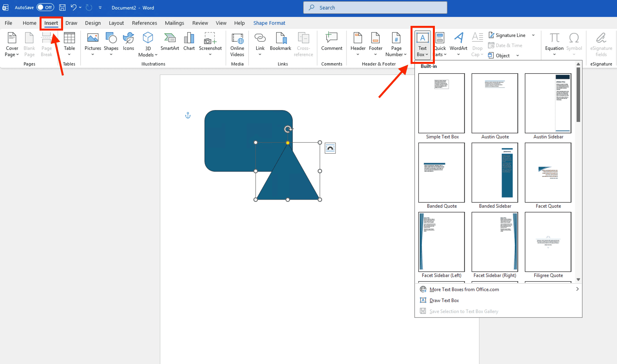Viewport: 617px width, 364px height.
Task: Choose Draw Text Box
Action: [498, 301]
